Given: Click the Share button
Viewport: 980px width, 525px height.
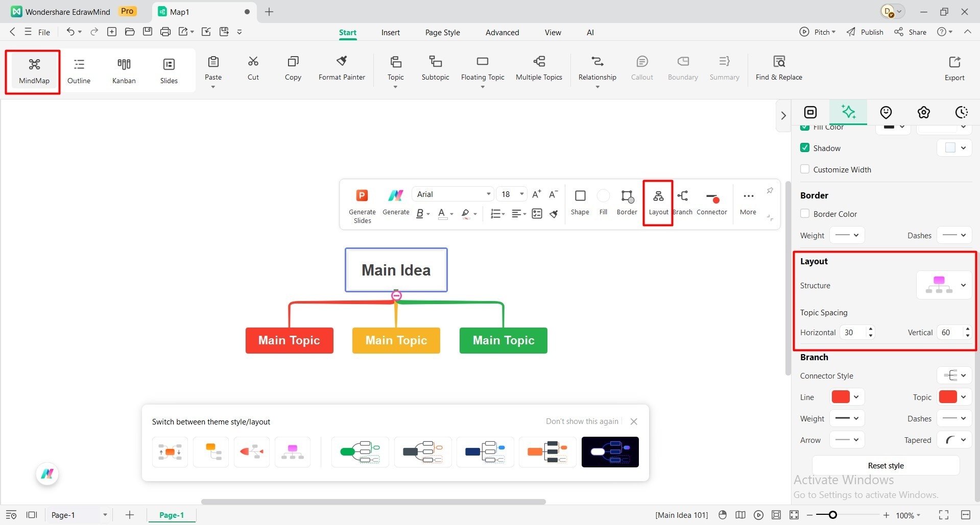Looking at the screenshot, I should (910, 32).
